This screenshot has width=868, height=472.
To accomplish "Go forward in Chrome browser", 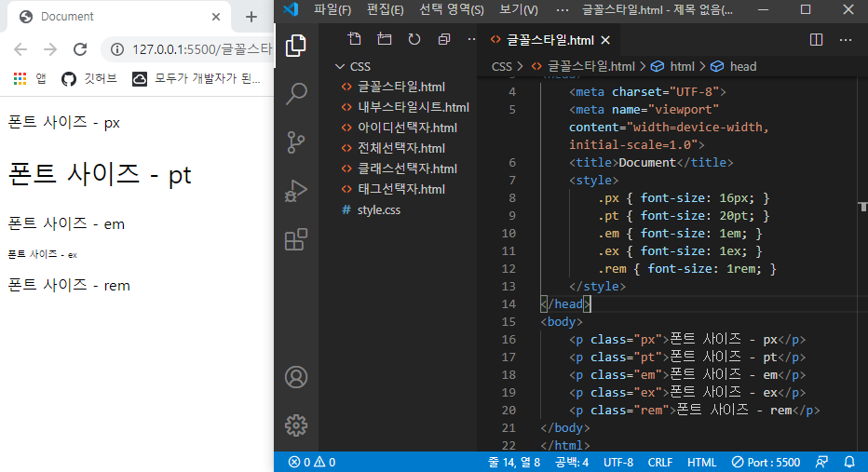I will click(x=50, y=49).
